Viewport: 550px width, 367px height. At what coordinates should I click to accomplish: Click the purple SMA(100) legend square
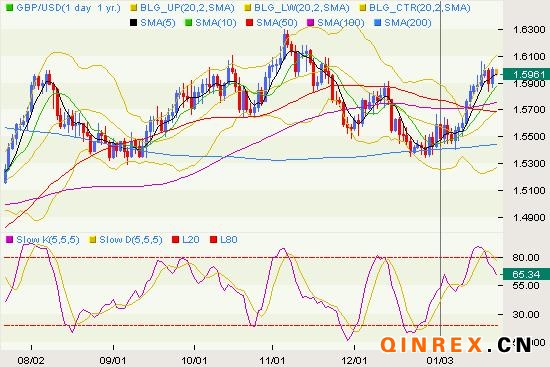click(x=310, y=23)
